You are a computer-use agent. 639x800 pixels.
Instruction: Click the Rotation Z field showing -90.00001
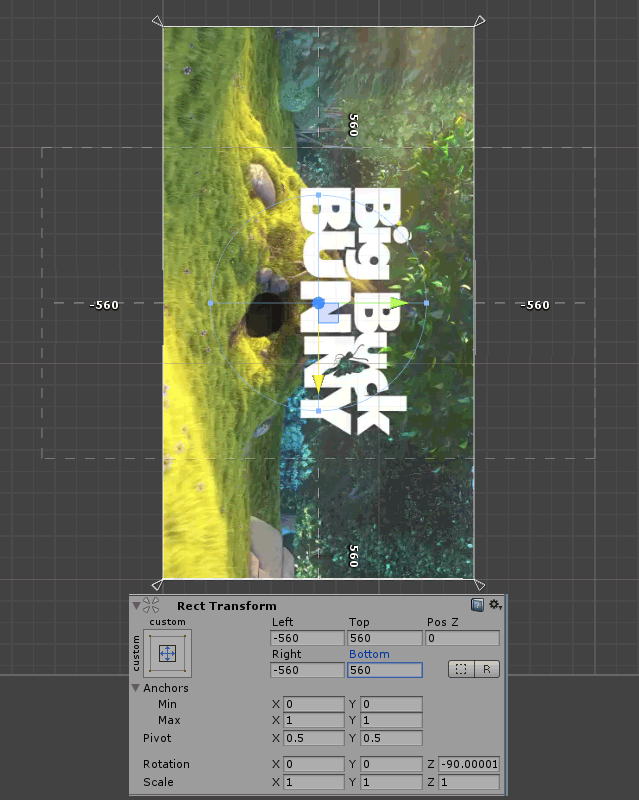click(x=469, y=764)
